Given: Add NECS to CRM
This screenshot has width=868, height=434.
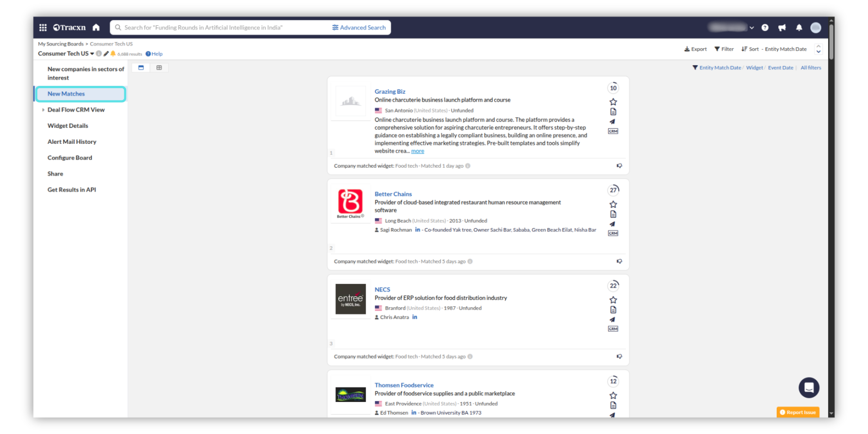Looking at the screenshot, I should tap(613, 329).
